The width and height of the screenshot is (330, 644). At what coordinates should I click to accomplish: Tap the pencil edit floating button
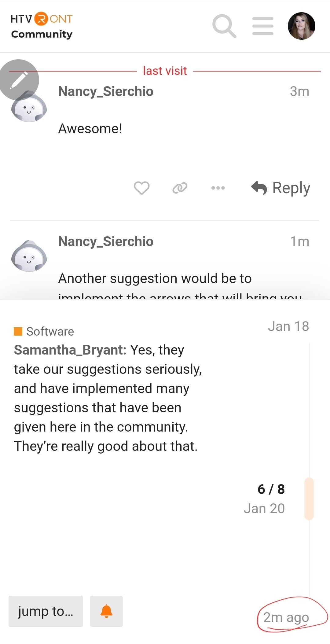pos(18,80)
